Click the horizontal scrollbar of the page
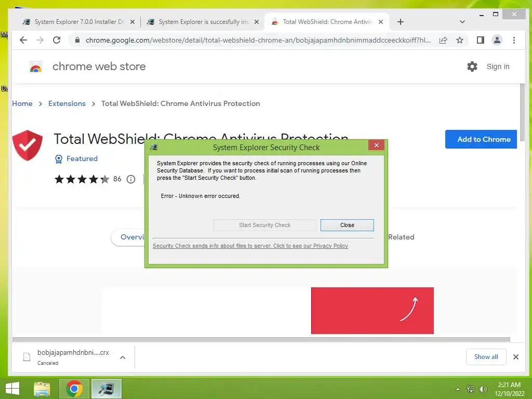 click(261, 339)
